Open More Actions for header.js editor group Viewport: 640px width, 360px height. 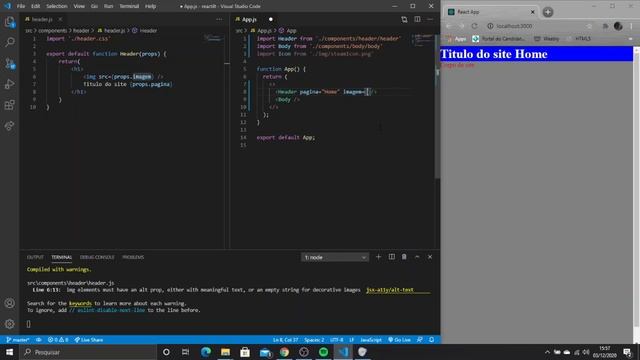219,19
